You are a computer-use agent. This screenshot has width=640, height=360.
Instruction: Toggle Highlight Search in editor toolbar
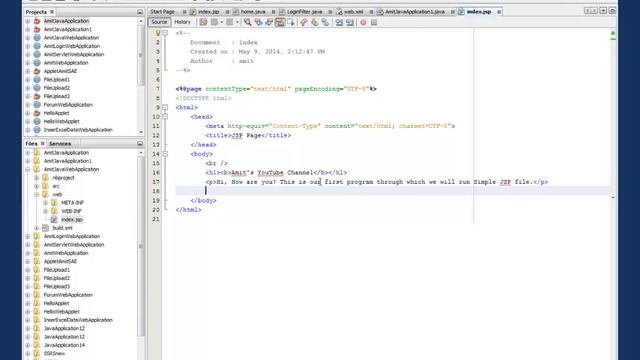coord(280,22)
